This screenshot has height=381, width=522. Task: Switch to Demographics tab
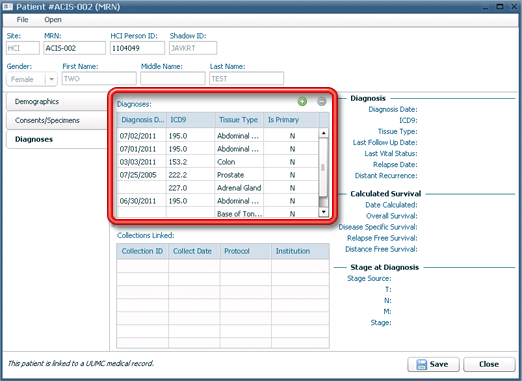[x=57, y=102]
